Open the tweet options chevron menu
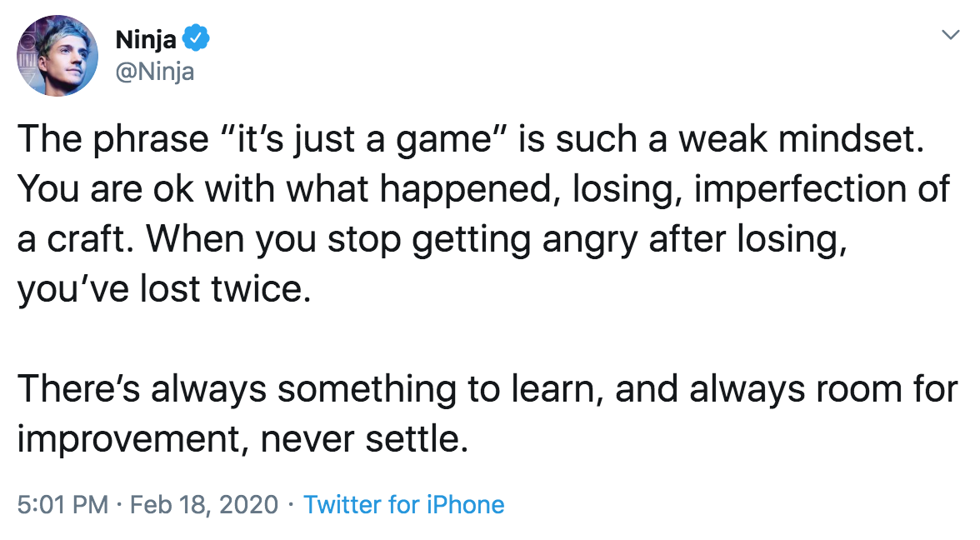This screenshot has width=980, height=540. [x=949, y=35]
